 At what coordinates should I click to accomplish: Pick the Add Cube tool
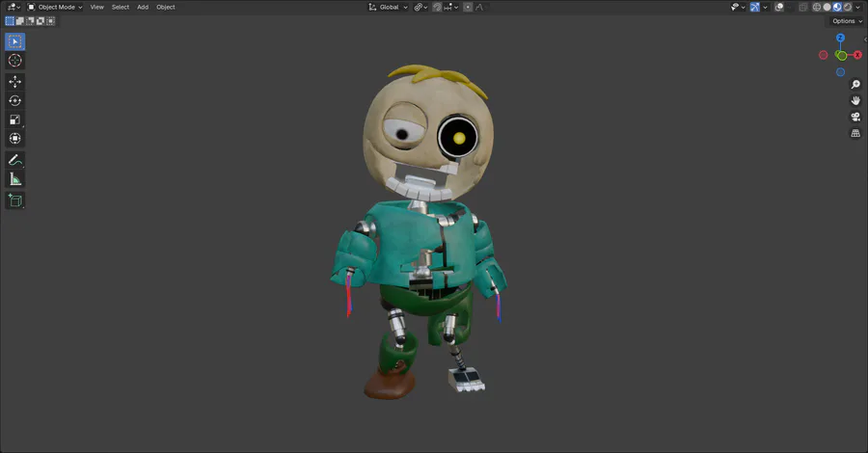click(14, 200)
